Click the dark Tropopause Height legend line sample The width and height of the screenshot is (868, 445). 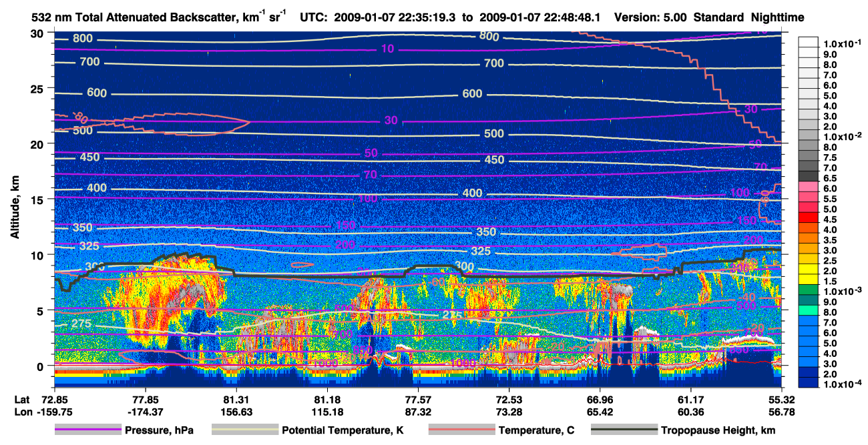[625, 430]
